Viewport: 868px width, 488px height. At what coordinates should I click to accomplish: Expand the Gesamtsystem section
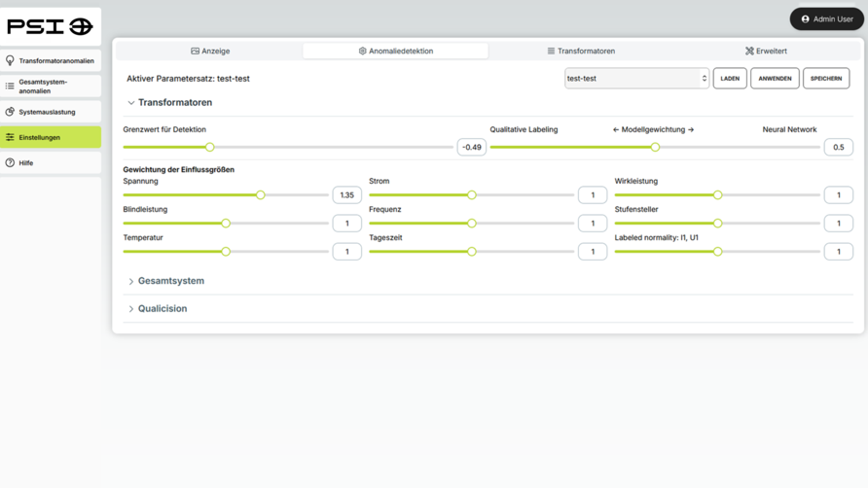pos(131,282)
